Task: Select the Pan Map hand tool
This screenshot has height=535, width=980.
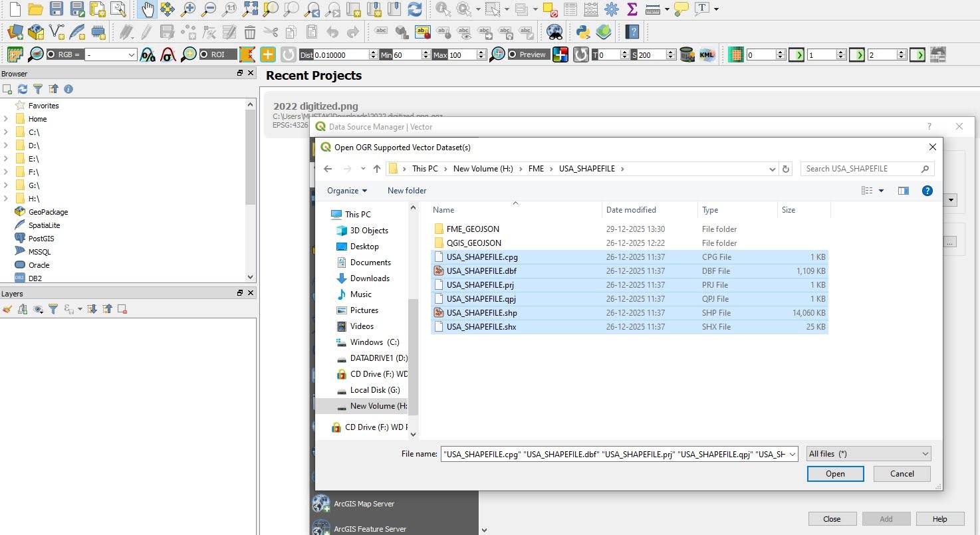Action: tap(148, 9)
